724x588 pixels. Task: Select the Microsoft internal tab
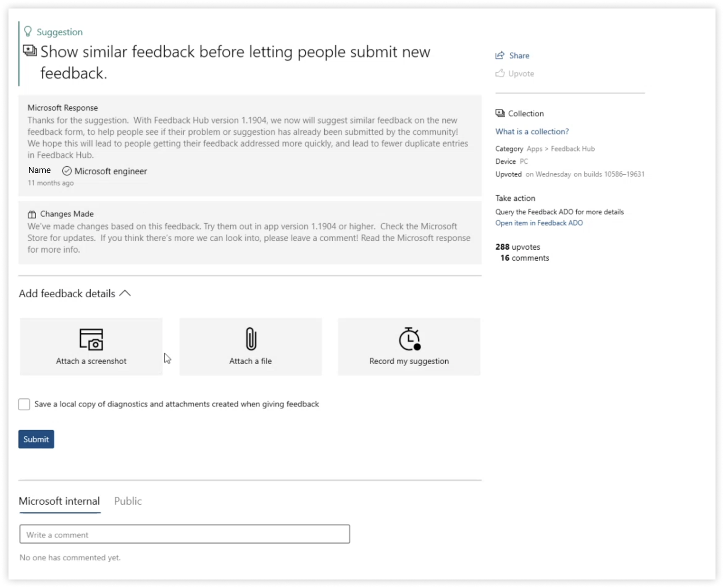coord(59,501)
